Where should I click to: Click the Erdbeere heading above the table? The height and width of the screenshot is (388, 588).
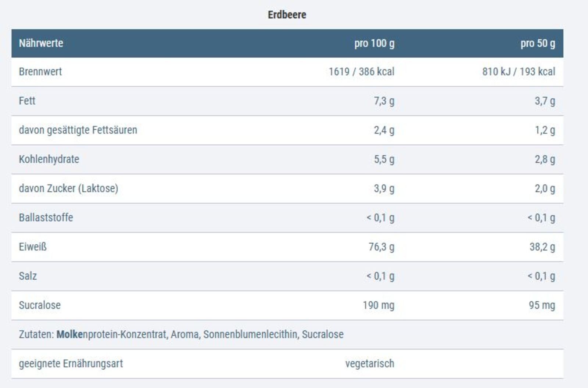pyautogui.click(x=287, y=15)
